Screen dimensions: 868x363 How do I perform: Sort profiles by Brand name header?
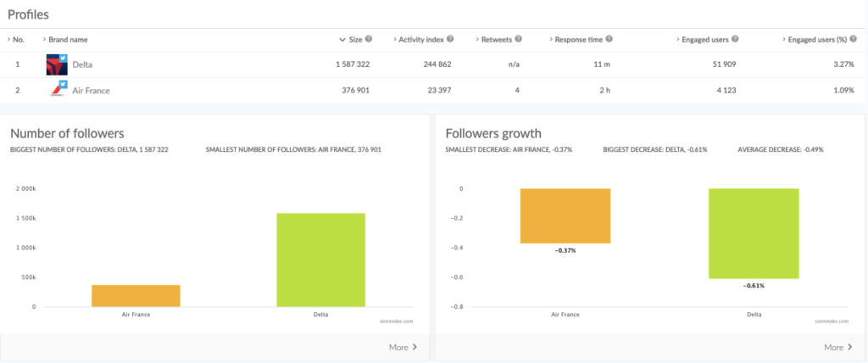tap(67, 40)
